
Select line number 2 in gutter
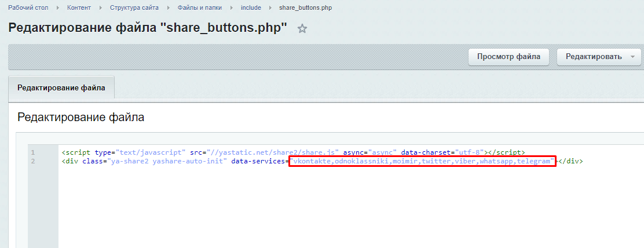pos(33,161)
